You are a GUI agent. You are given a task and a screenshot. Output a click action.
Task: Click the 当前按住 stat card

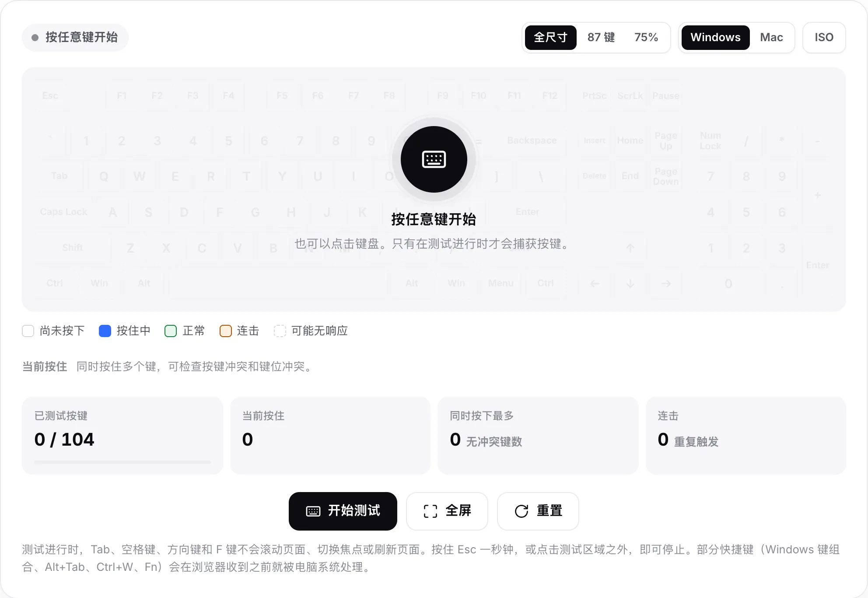pos(330,436)
